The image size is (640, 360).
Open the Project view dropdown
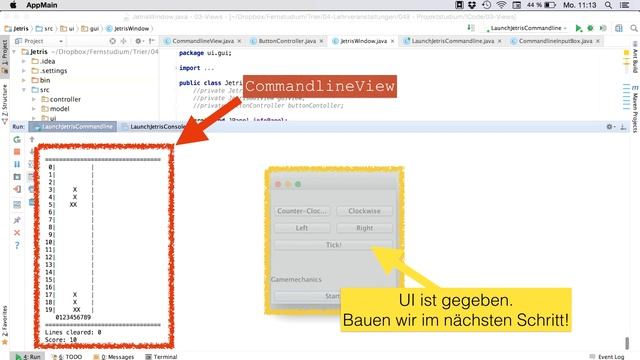[x=39, y=41]
